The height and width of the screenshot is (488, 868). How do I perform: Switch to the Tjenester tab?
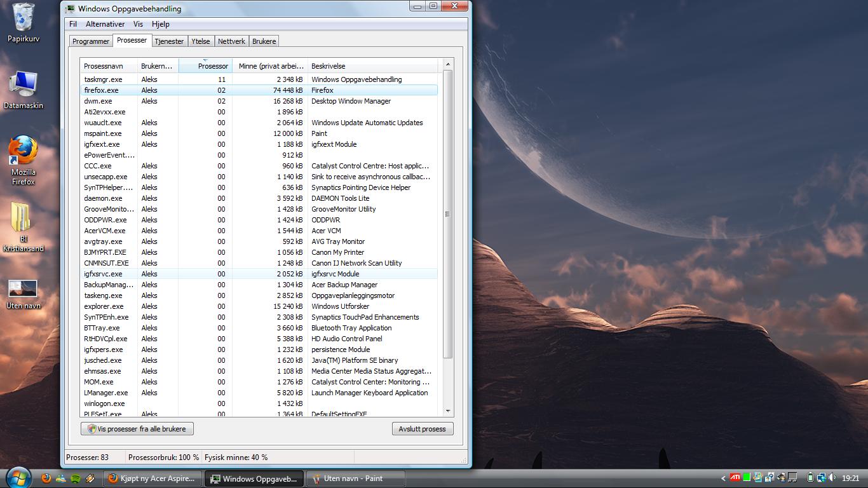click(x=169, y=41)
